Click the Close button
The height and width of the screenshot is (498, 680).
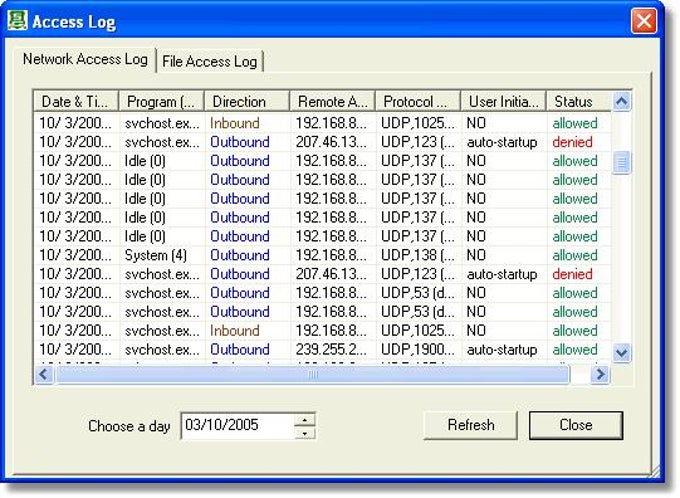pos(576,425)
